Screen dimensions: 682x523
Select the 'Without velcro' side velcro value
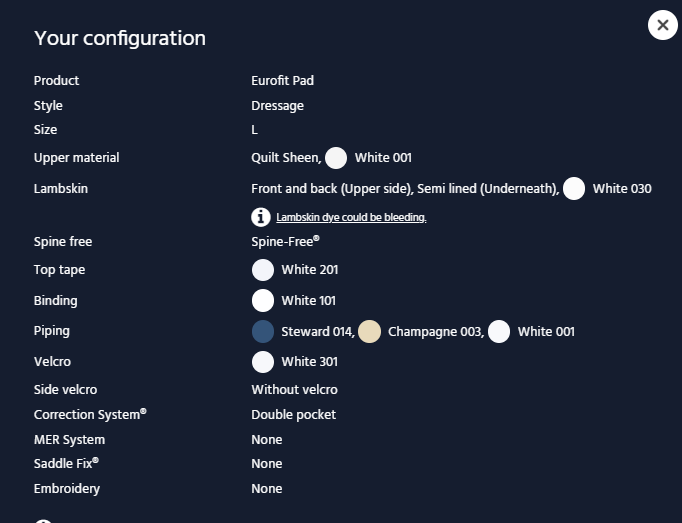tap(294, 390)
